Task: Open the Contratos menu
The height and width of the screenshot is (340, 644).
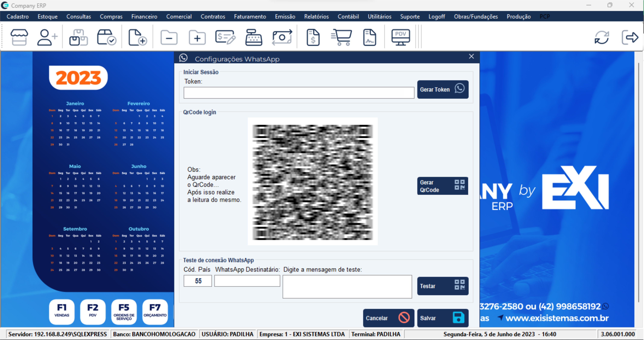Action: (213, 16)
